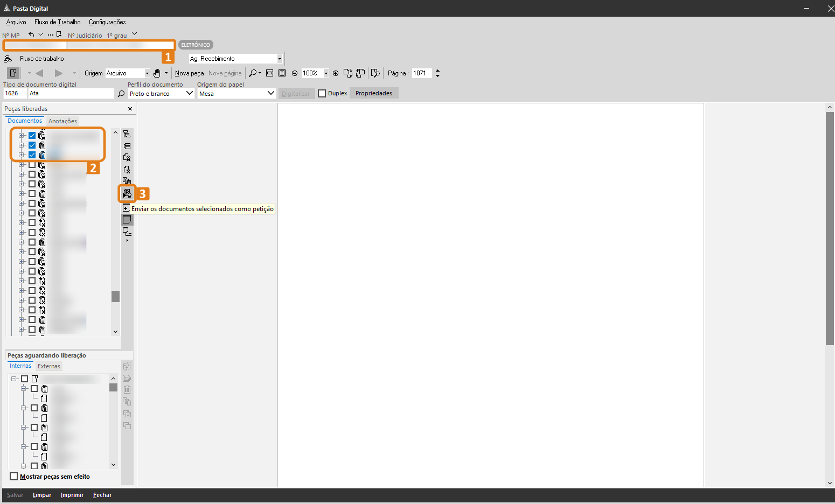Viewport: 835px width, 504px height.
Task: Click the Internas tree scrollbar thumb
Action: (113, 387)
